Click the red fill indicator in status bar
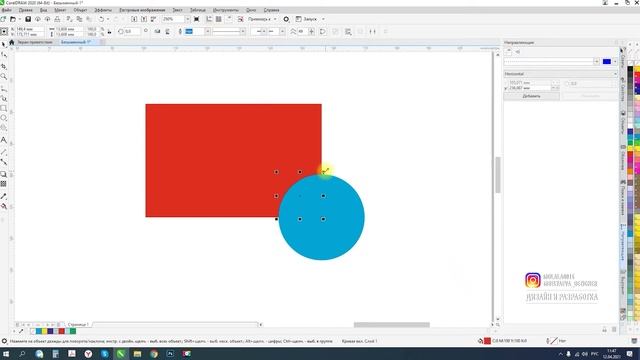 click(487, 341)
